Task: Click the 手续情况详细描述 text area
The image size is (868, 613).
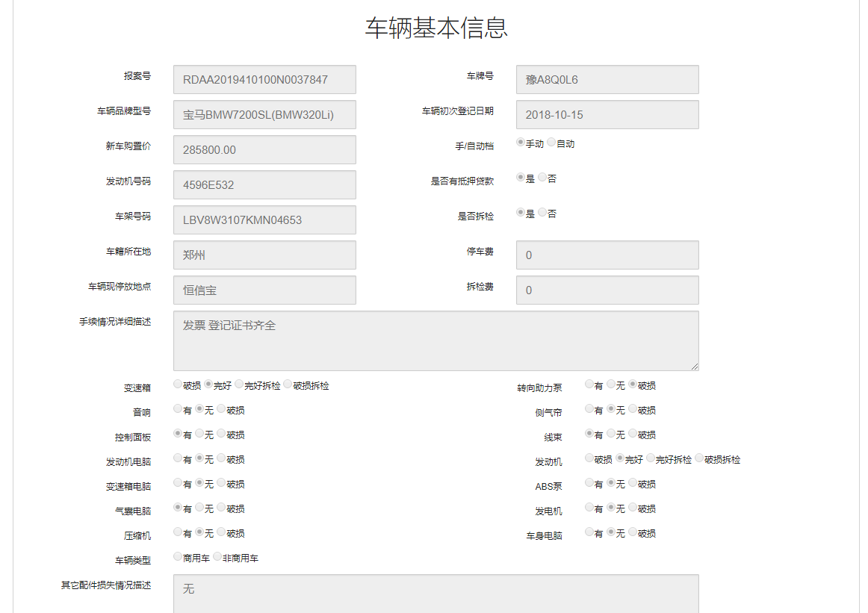Action: pyautogui.click(x=435, y=341)
